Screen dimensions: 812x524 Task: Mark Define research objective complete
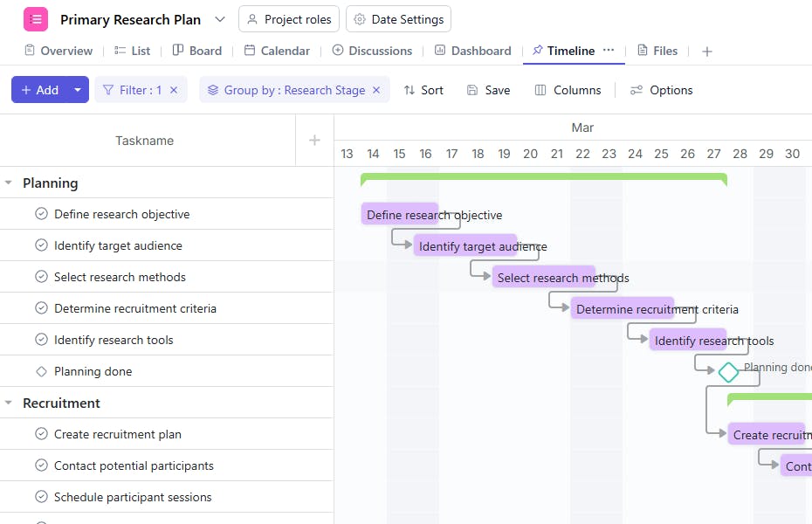pos(41,214)
